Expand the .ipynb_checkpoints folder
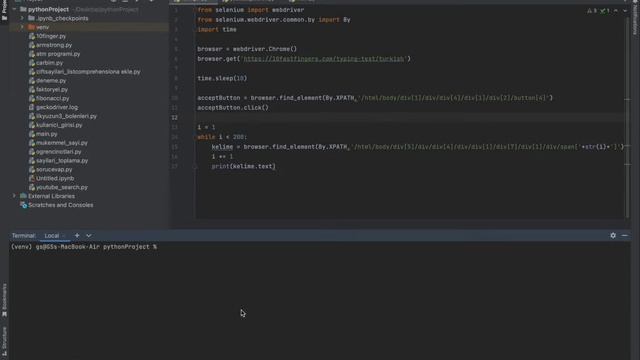This screenshot has width=640, height=360. (22, 18)
